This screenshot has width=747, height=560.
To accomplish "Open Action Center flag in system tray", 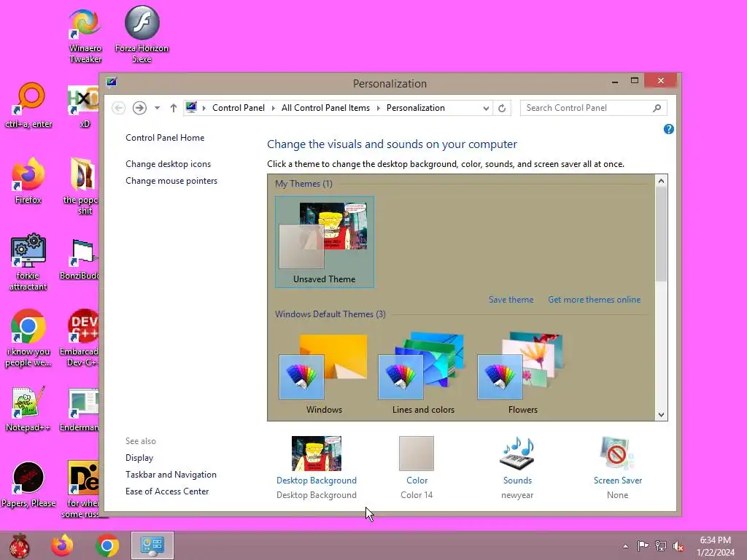I will (643, 545).
